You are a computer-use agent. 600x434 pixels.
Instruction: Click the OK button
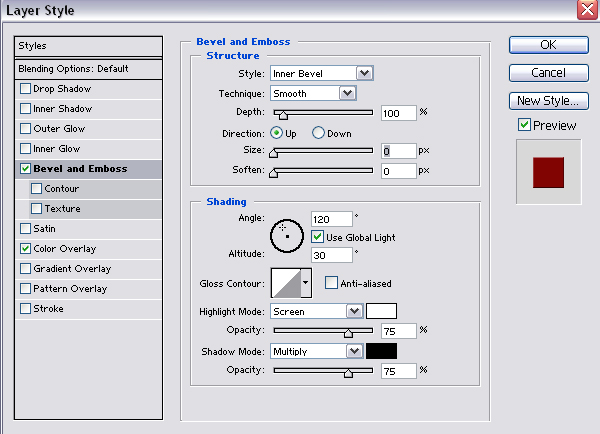[547, 45]
